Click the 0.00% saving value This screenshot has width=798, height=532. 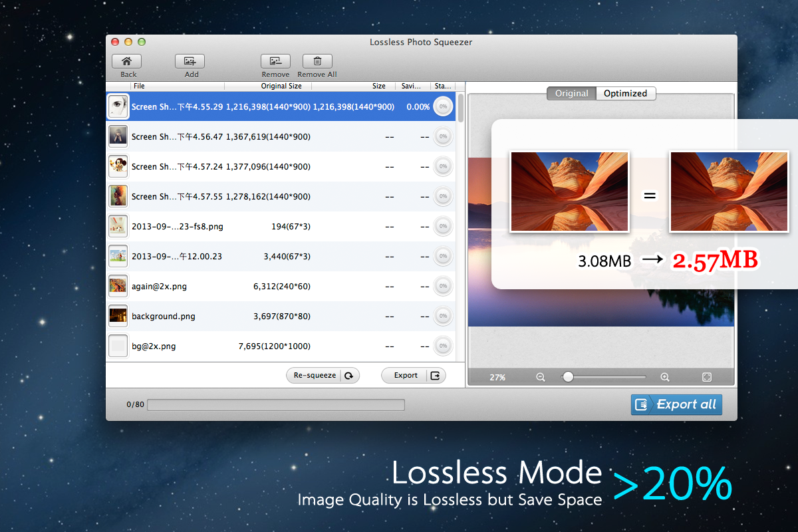[418, 107]
